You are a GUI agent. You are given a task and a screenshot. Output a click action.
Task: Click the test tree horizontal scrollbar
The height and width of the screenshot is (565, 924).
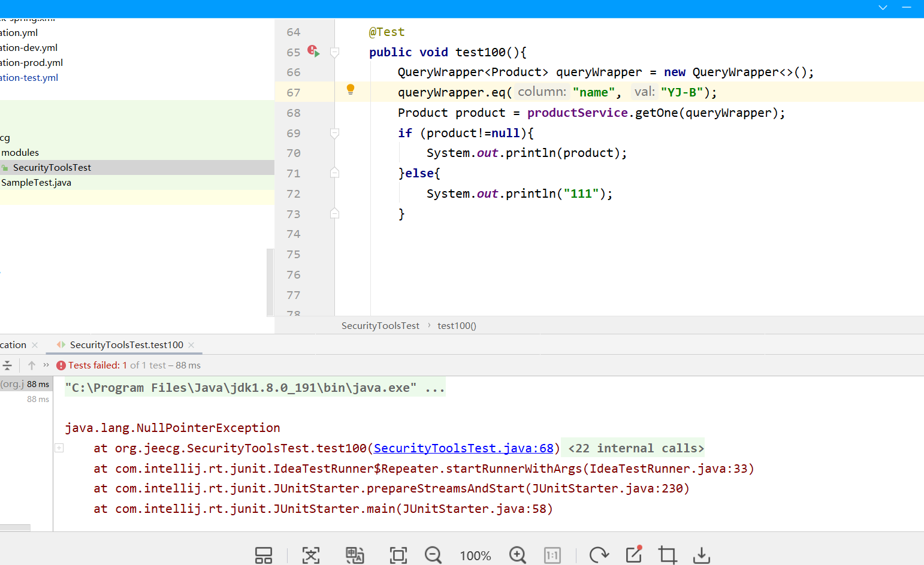point(15,528)
